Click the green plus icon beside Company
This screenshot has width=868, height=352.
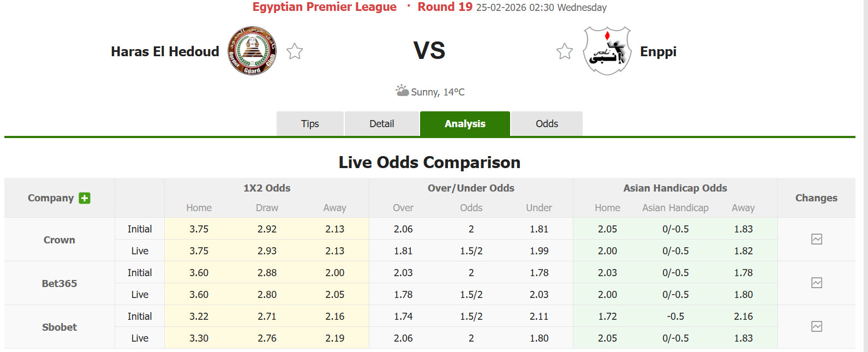[x=85, y=198]
